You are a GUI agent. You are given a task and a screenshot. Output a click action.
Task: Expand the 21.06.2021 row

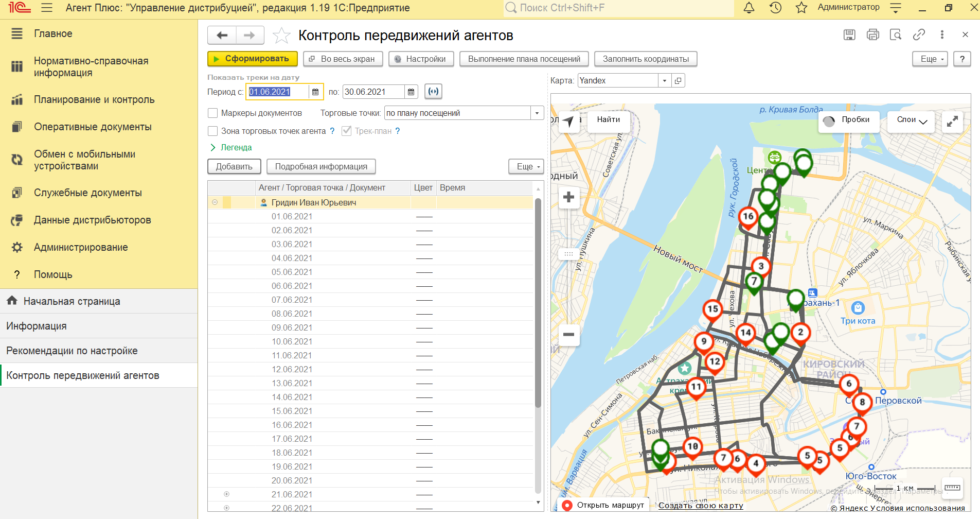pyautogui.click(x=226, y=494)
